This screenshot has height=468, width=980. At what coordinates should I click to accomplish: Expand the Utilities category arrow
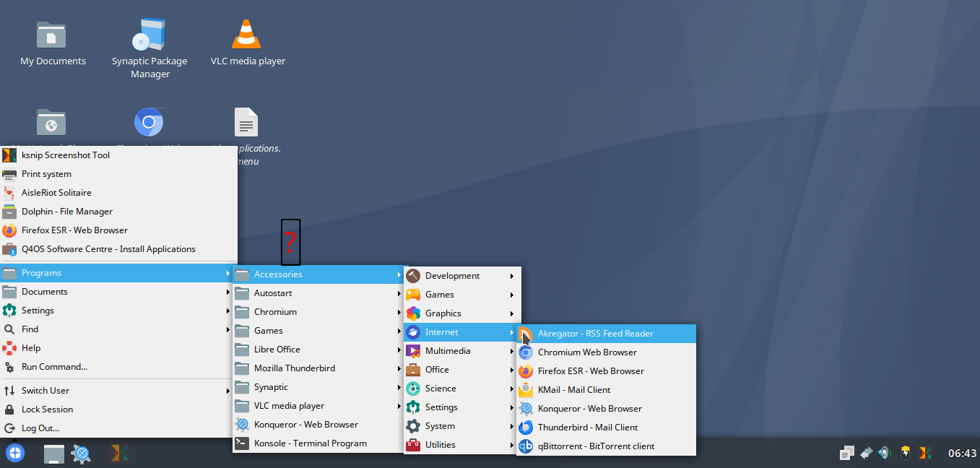pos(512,445)
